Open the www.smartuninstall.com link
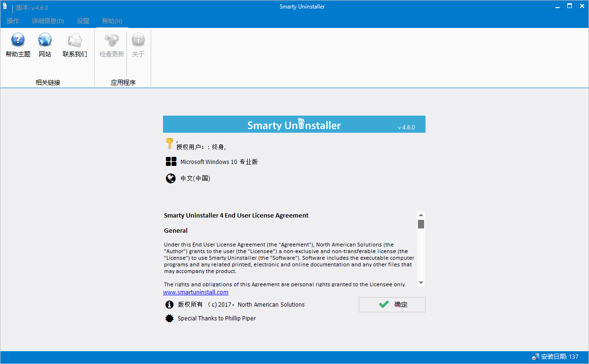The height and width of the screenshot is (364, 589). click(x=196, y=292)
